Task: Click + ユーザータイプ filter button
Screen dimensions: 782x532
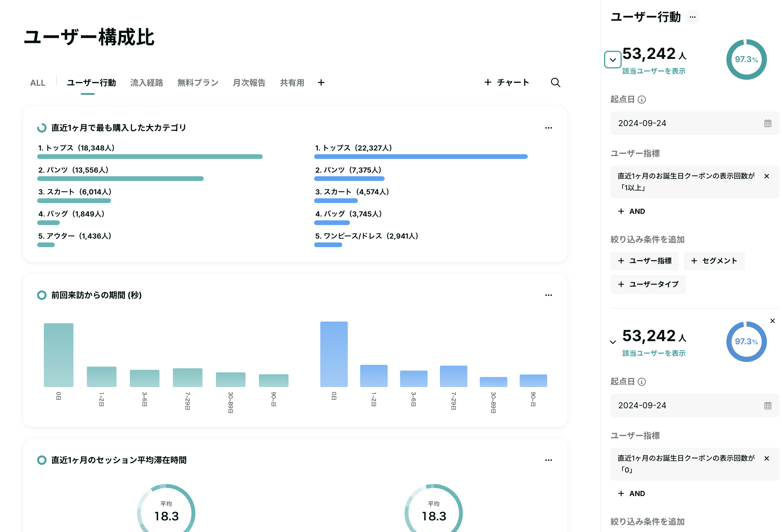Action: tap(648, 284)
